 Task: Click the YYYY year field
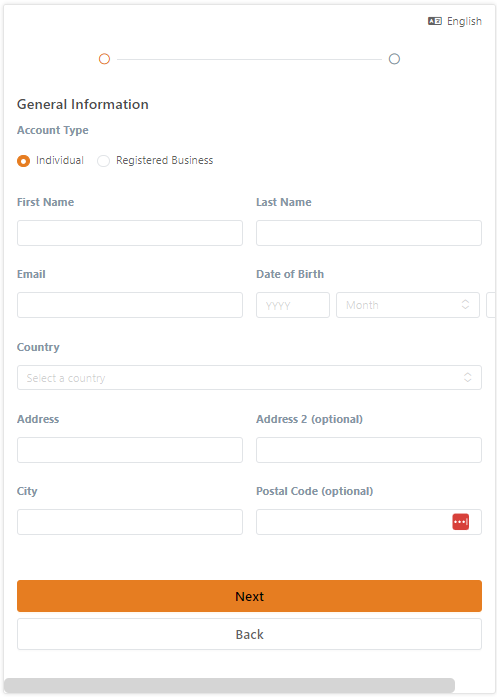tap(293, 305)
